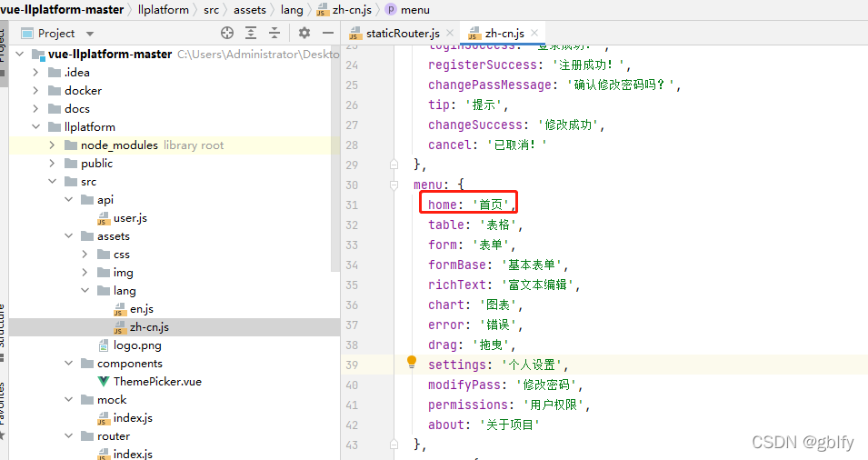Click the llplatform breadcrumb item
Image resolution: width=868 pixels, height=460 pixels.
(164, 9)
